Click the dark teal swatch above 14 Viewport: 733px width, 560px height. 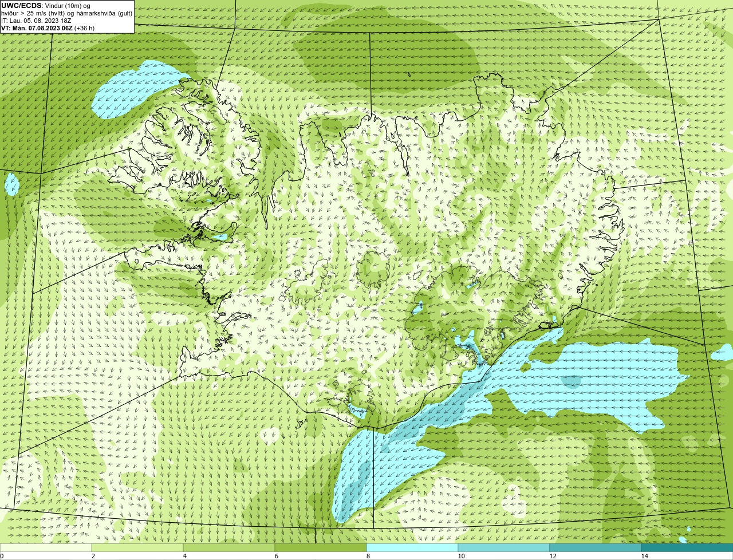(687, 547)
